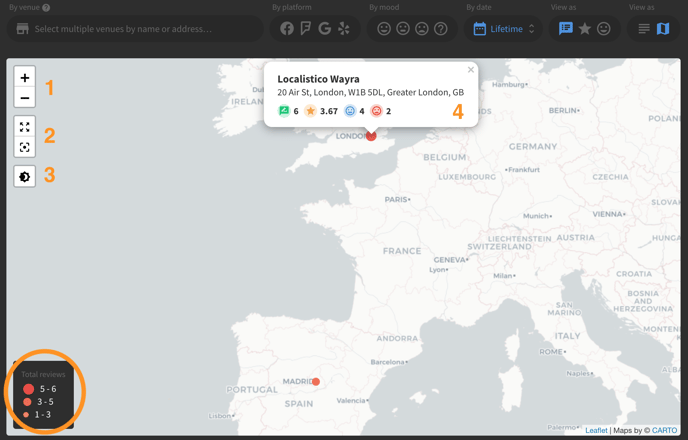Click the 3 - 5 legend entry

tap(39, 402)
